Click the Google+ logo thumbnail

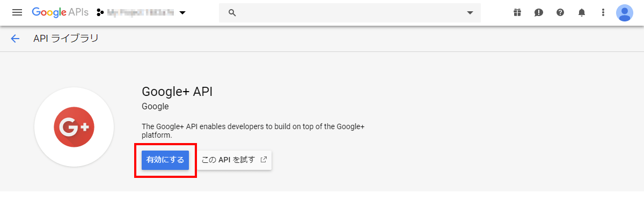click(74, 127)
